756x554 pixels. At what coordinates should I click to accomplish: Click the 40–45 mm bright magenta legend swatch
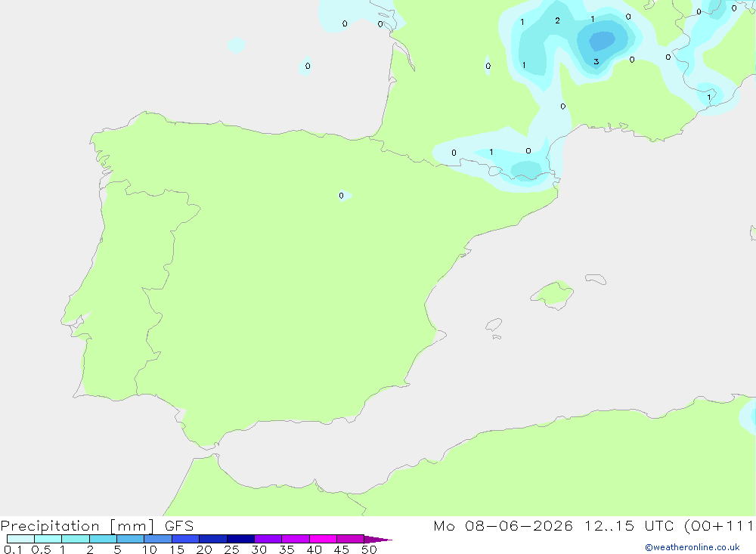pos(323,539)
